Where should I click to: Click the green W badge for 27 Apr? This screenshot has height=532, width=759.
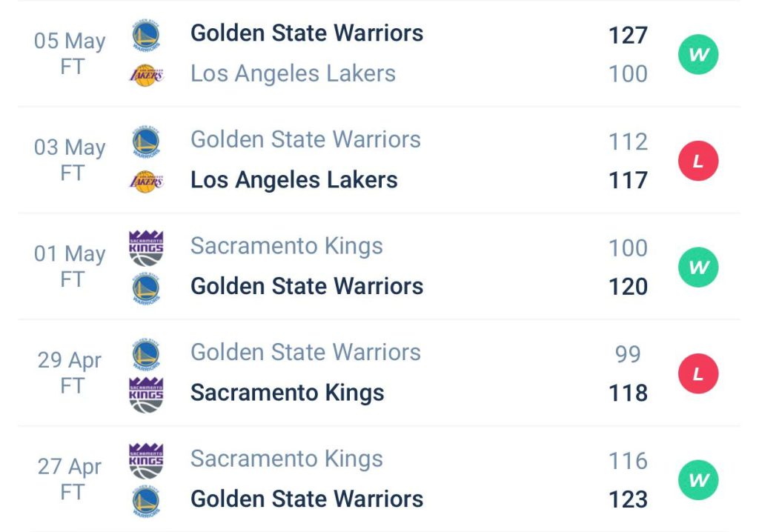click(698, 480)
